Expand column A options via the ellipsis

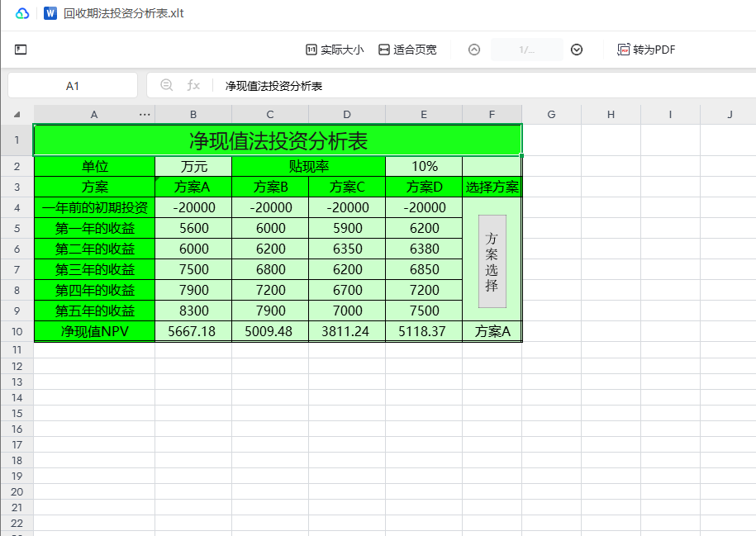coord(144,114)
